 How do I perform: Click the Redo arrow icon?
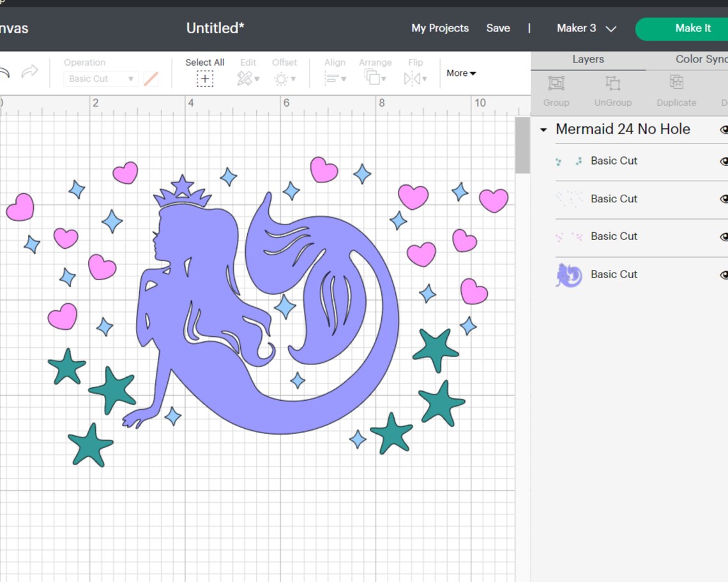(x=29, y=73)
